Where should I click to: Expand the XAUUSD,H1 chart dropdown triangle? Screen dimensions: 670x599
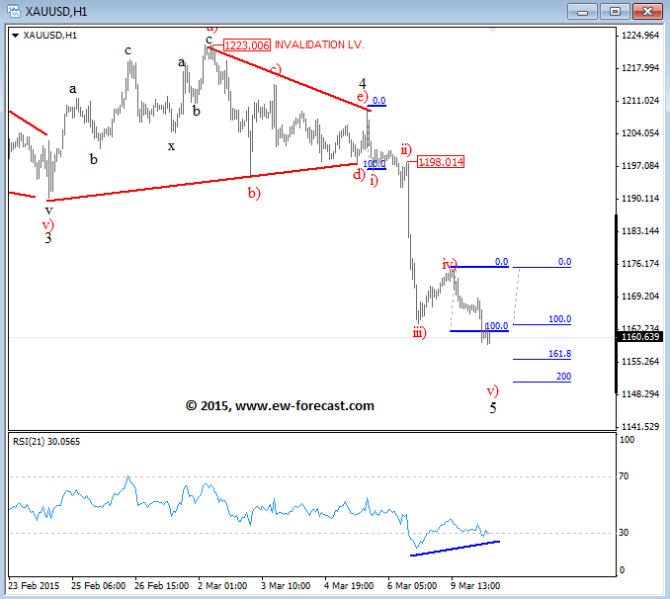coord(15,35)
